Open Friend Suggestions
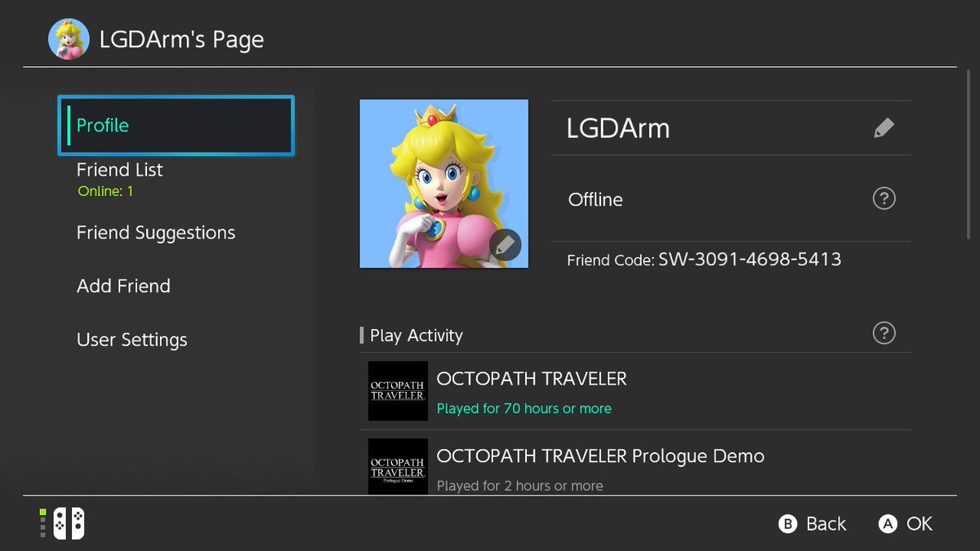The width and height of the screenshot is (980, 551). (155, 233)
